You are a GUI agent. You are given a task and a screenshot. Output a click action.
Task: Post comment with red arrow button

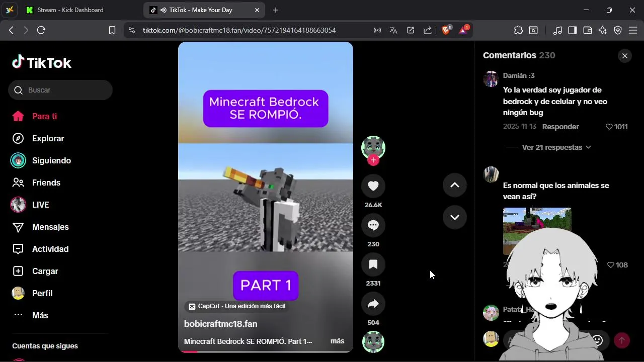(x=621, y=340)
